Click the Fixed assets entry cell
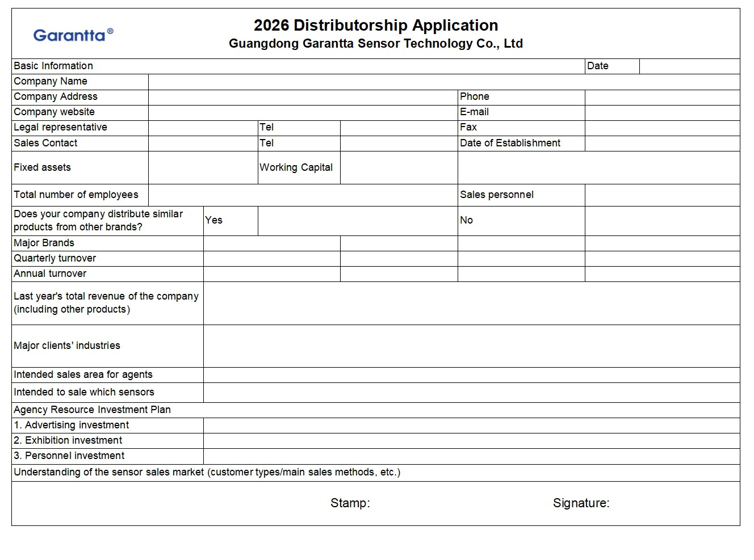 203,167
